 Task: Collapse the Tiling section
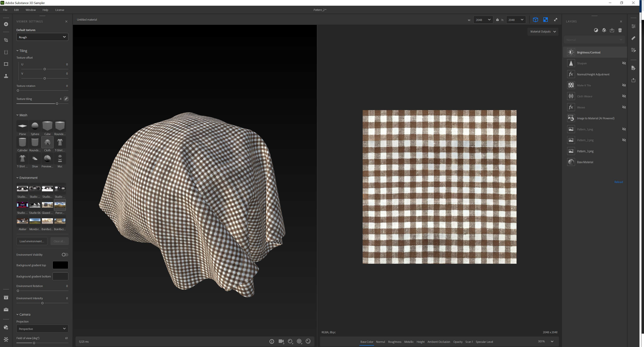18,51
